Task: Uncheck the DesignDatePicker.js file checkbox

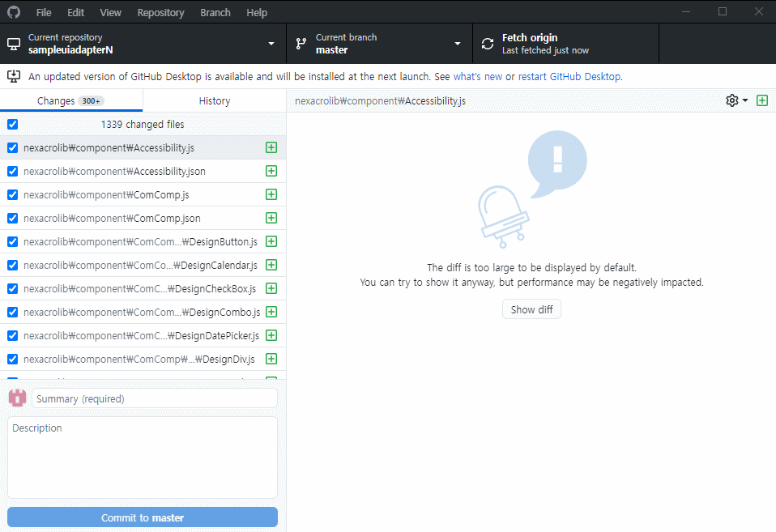Action: (x=13, y=336)
